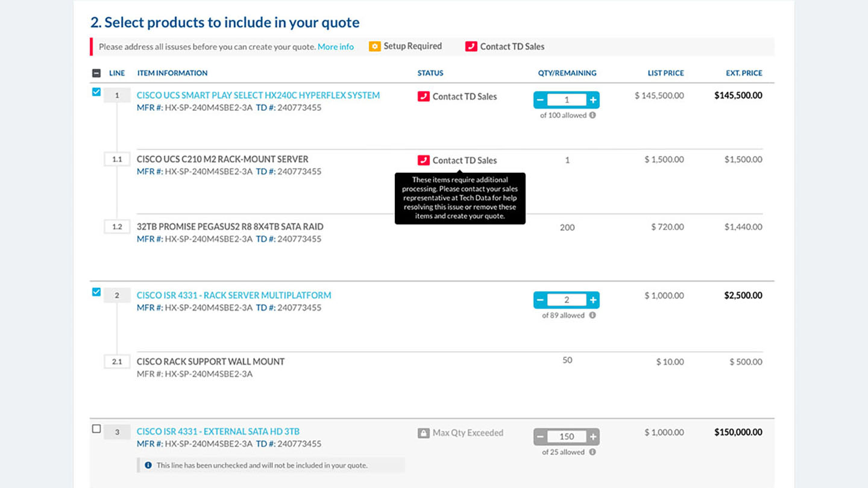Click info icon next to 'of 25 allowed'
Screen dimensions: 868x488
593,452
